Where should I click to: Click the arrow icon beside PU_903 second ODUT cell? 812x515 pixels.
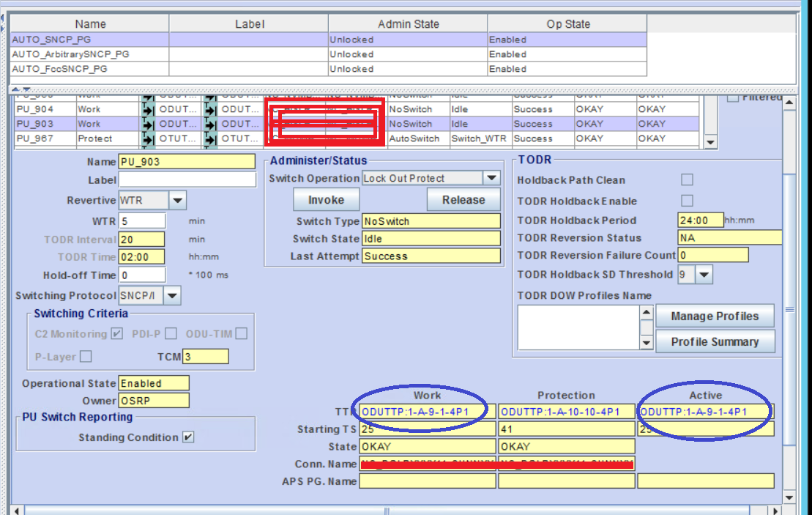210,124
